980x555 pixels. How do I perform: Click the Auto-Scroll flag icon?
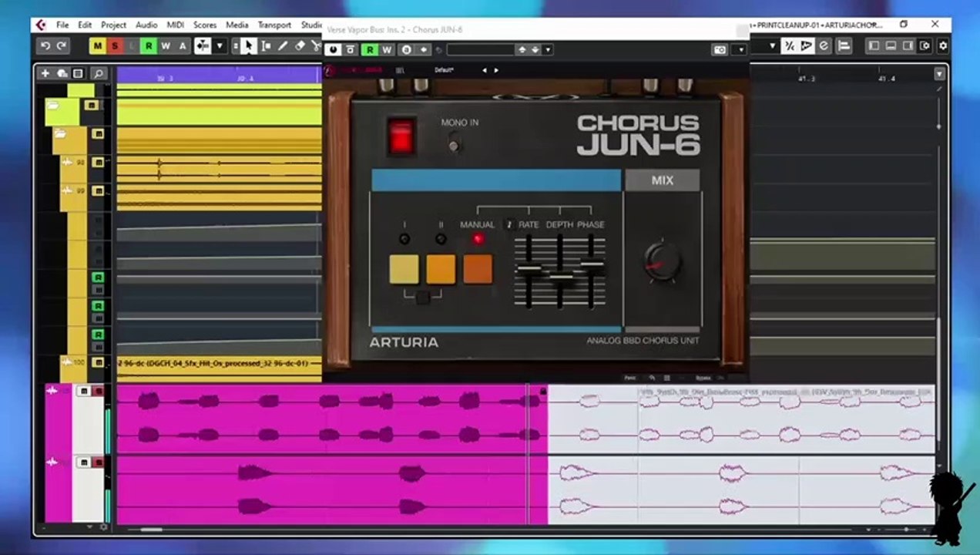(x=806, y=46)
